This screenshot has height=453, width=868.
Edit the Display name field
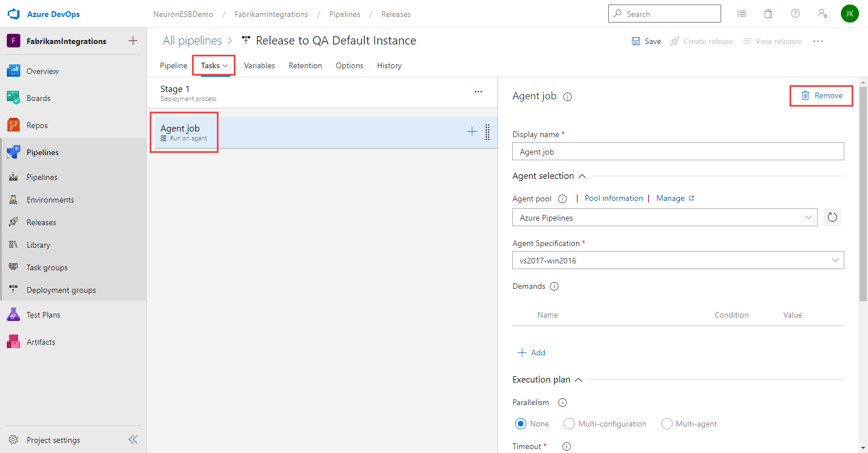pyautogui.click(x=678, y=151)
